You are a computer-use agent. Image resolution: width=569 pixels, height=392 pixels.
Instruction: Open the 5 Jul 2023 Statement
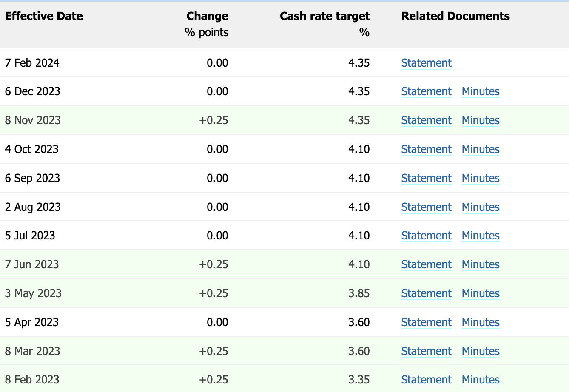426,236
